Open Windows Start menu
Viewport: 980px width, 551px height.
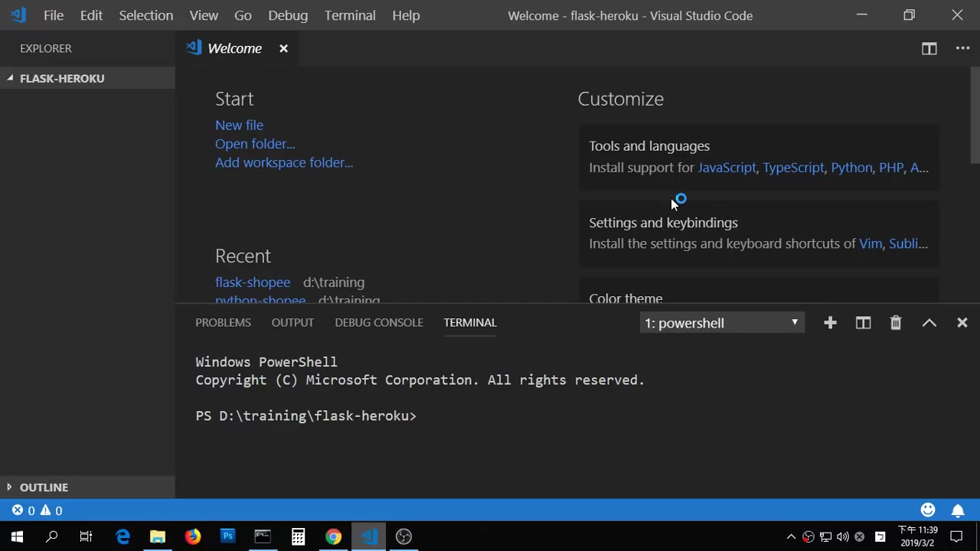[17, 536]
